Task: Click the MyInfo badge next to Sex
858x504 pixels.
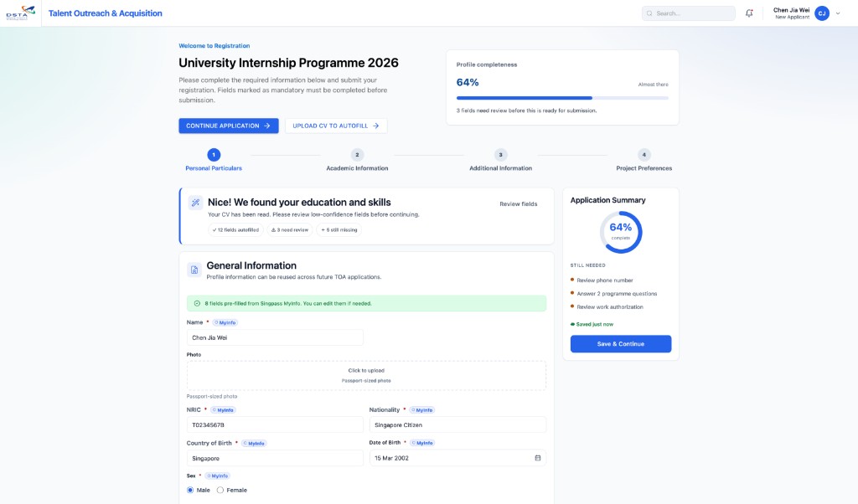Action: click(217, 476)
